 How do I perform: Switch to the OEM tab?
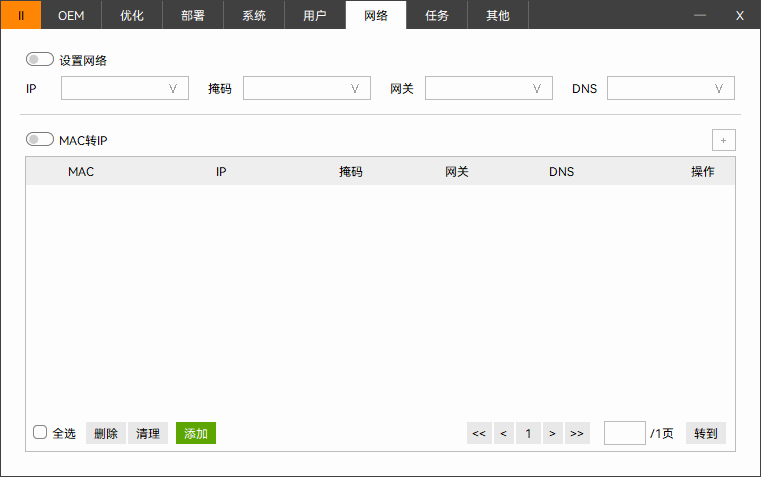click(71, 15)
